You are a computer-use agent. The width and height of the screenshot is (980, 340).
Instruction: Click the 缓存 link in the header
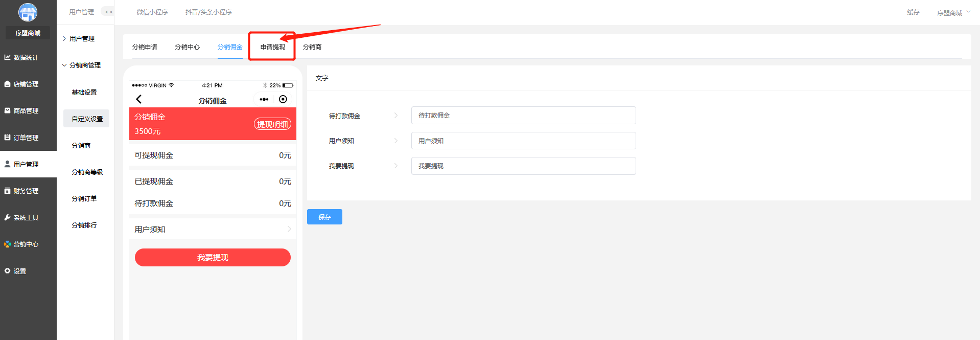(x=913, y=12)
